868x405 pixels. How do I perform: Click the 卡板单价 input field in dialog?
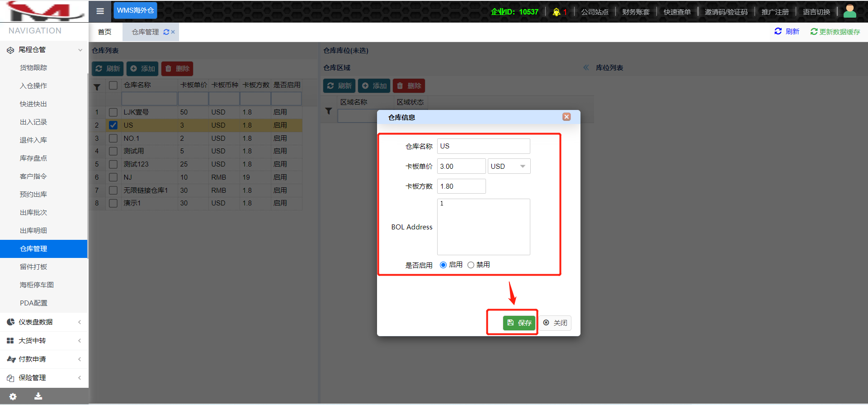[461, 167]
